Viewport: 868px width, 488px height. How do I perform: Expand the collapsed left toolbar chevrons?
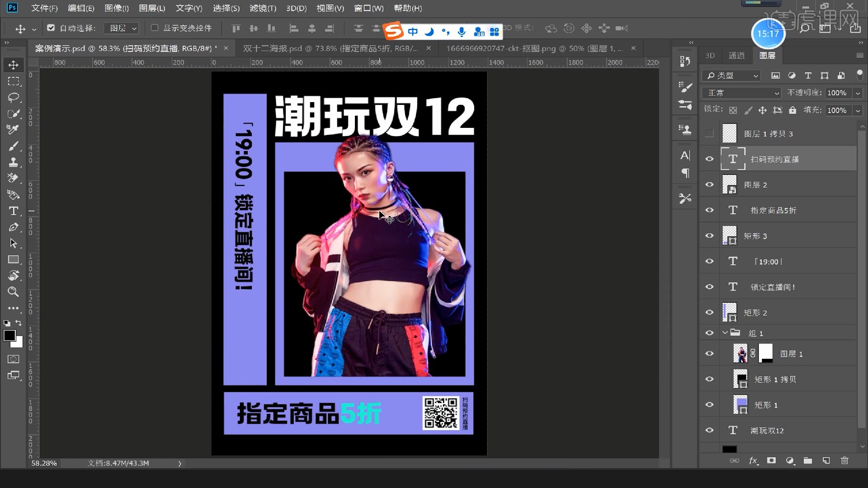(6, 43)
